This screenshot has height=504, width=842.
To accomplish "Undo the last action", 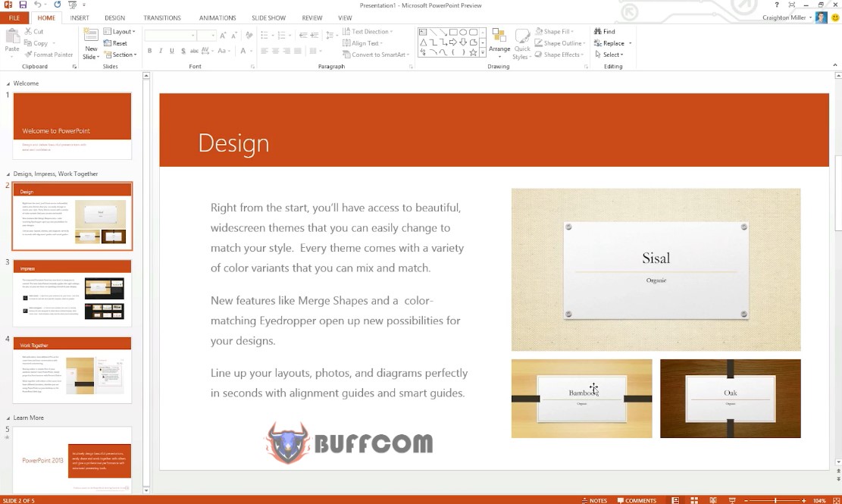I will (x=38, y=5).
